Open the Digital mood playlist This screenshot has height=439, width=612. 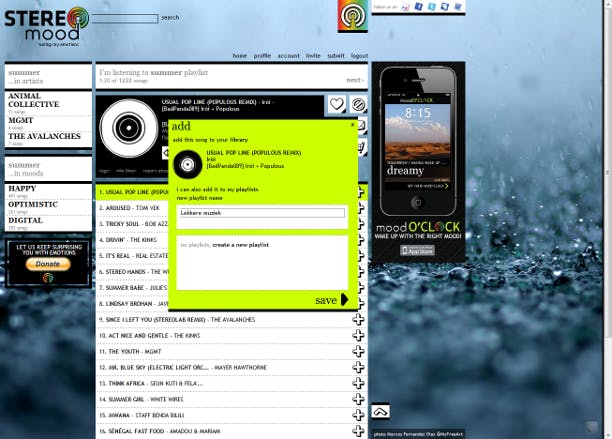[25, 220]
